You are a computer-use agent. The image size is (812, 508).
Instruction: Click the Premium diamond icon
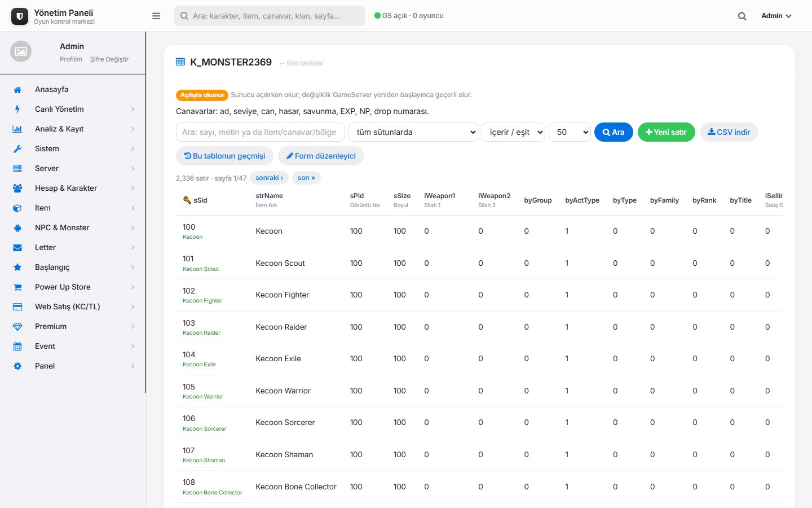pyautogui.click(x=17, y=327)
